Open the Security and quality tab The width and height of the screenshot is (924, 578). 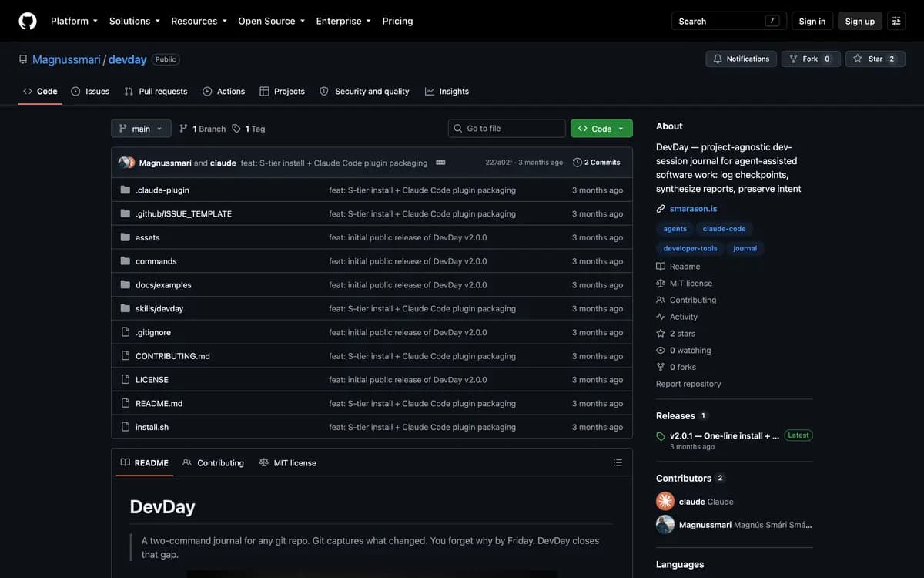pos(364,91)
